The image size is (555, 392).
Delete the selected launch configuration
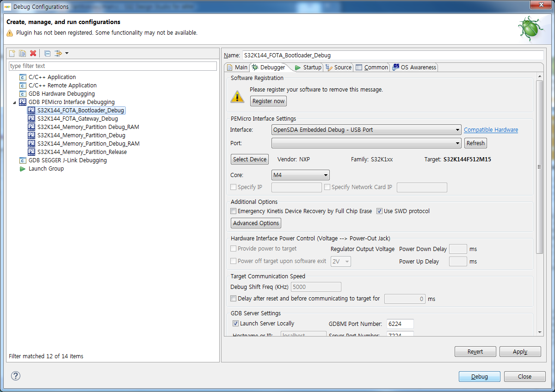point(33,53)
